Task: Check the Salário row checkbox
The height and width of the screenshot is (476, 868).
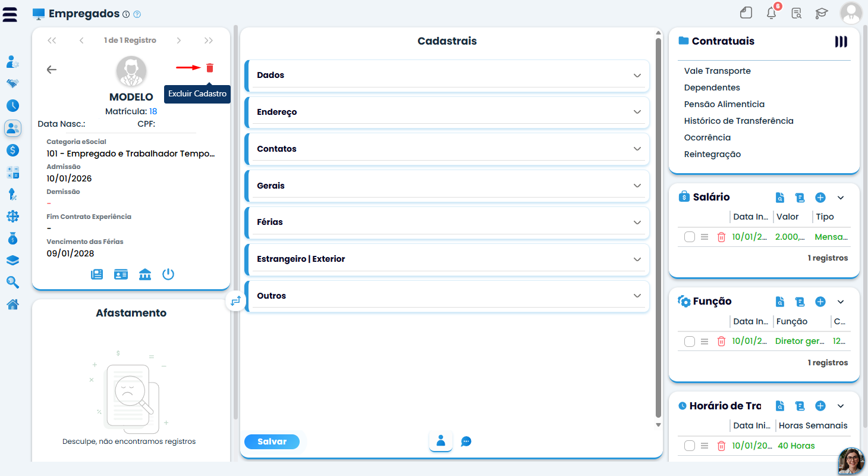Action: pyautogui.click(x=690, y=237)
